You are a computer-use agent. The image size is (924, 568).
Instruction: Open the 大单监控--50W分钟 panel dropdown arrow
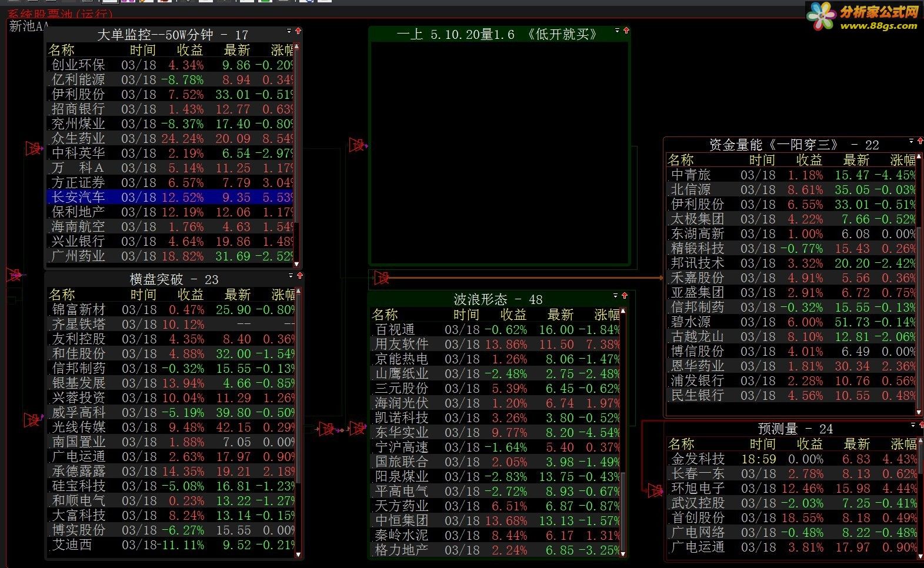coord(289,31)
